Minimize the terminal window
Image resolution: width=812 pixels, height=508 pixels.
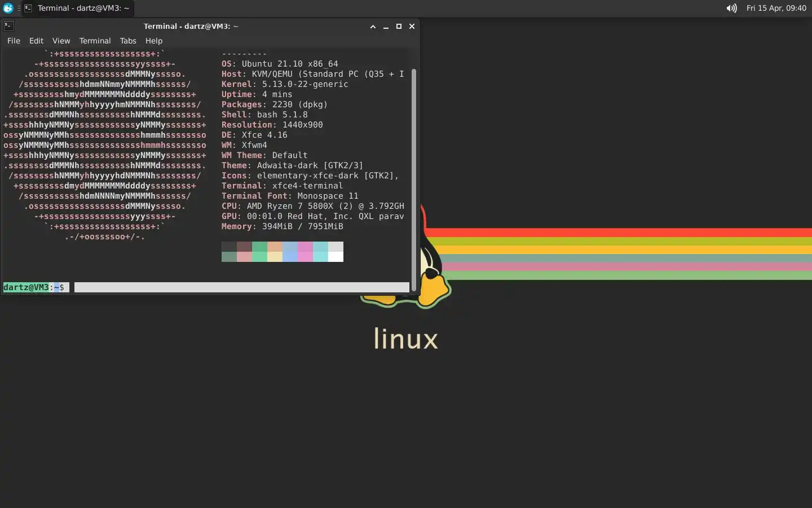pyautogui.click(x=386, y=27)
